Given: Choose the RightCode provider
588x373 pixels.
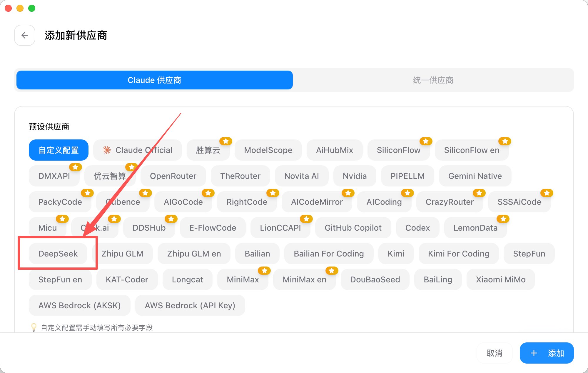Looking at the screenshot, I should pyautogui.click(x=247, y=202).
